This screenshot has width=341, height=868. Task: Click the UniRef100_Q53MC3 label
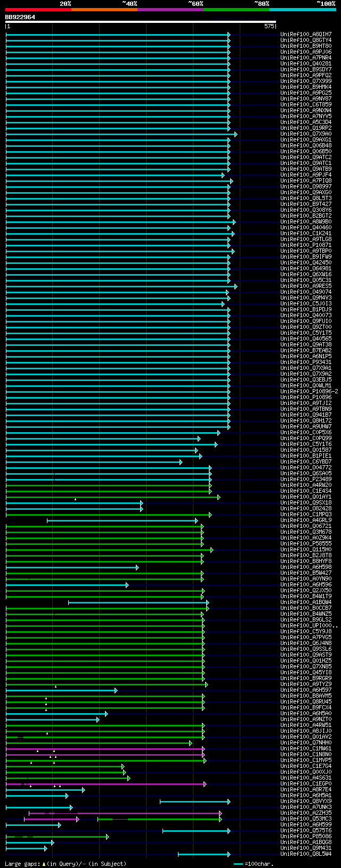(x=306, y=819)
